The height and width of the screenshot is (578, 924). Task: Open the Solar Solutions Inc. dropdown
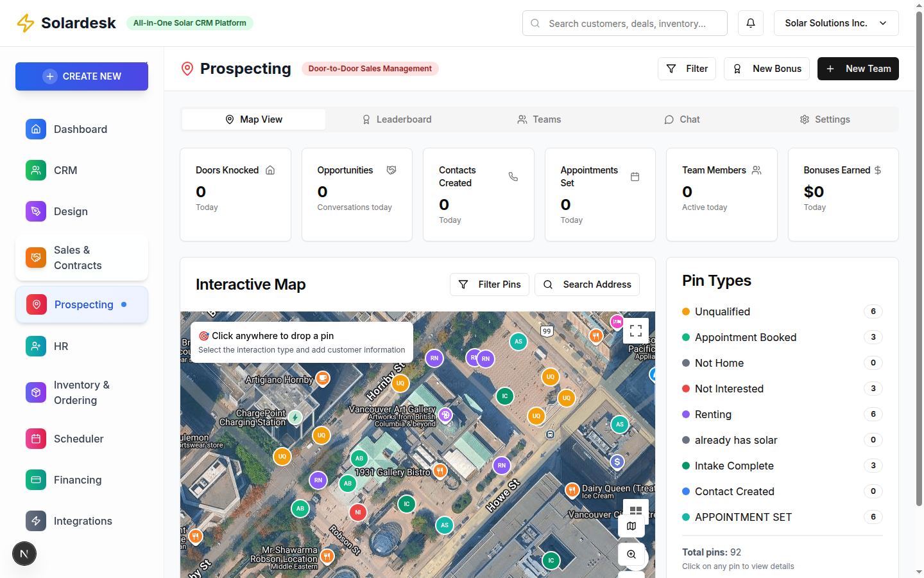[836, 22]
